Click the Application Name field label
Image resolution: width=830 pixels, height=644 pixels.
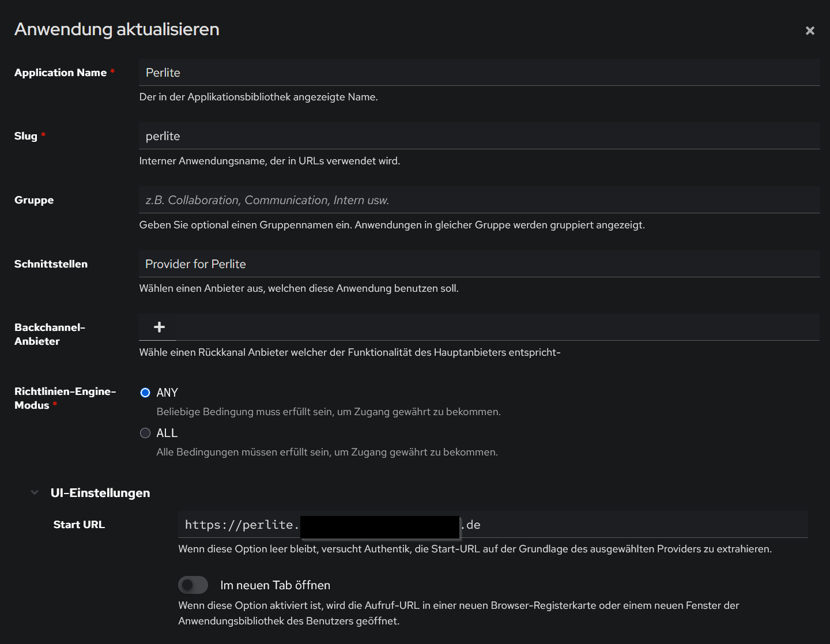(x=61, y=73)
